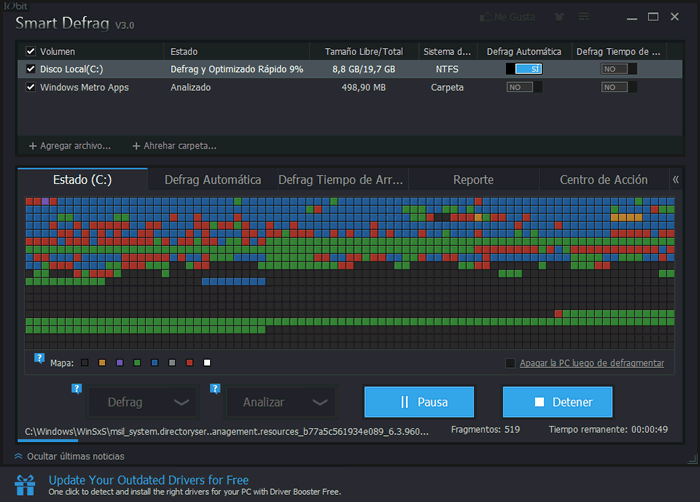The width and height of the screenshot is (700, 502).
Task: Open the Defrag dropdown arrow
Action: coord(181,402)
